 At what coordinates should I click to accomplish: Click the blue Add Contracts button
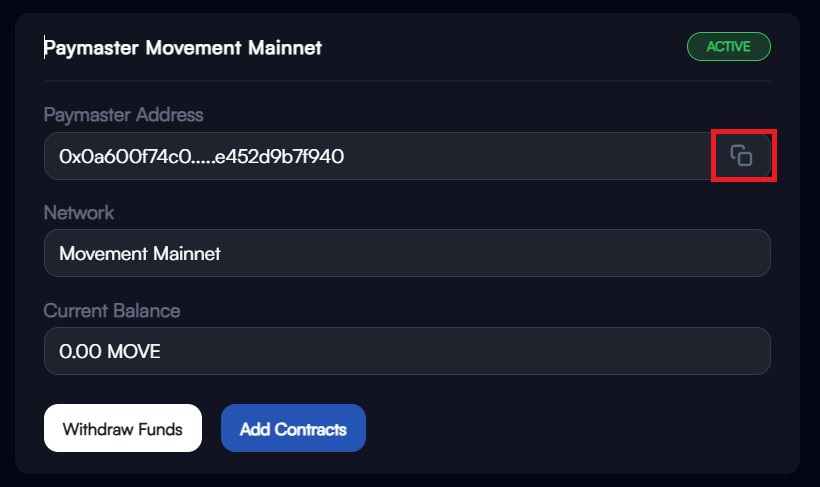tap(293, 428)
